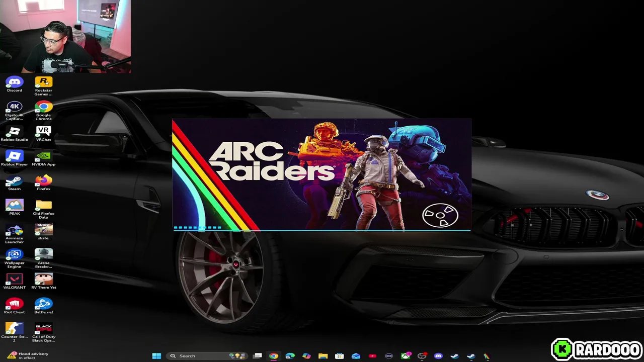This screenshot has height=362, width=644.
Task: Switch to Chrome in the taskbar
Action: pyautogui.click(x=273, y=356)
